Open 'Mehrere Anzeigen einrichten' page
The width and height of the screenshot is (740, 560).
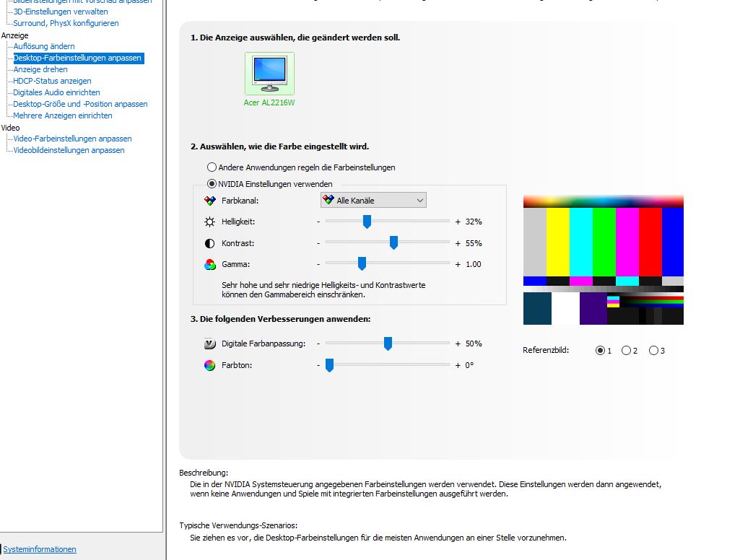pos(63,115)
